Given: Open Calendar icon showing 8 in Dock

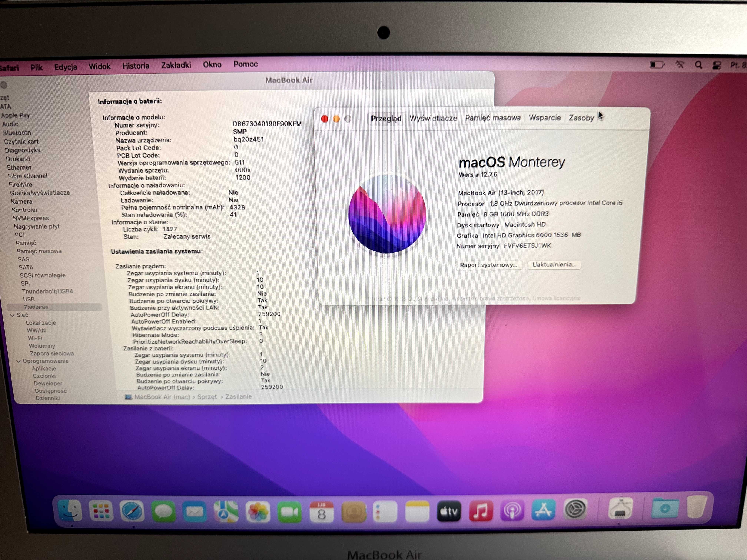Looking at the screenshot, I should click(x=321, y=512).
